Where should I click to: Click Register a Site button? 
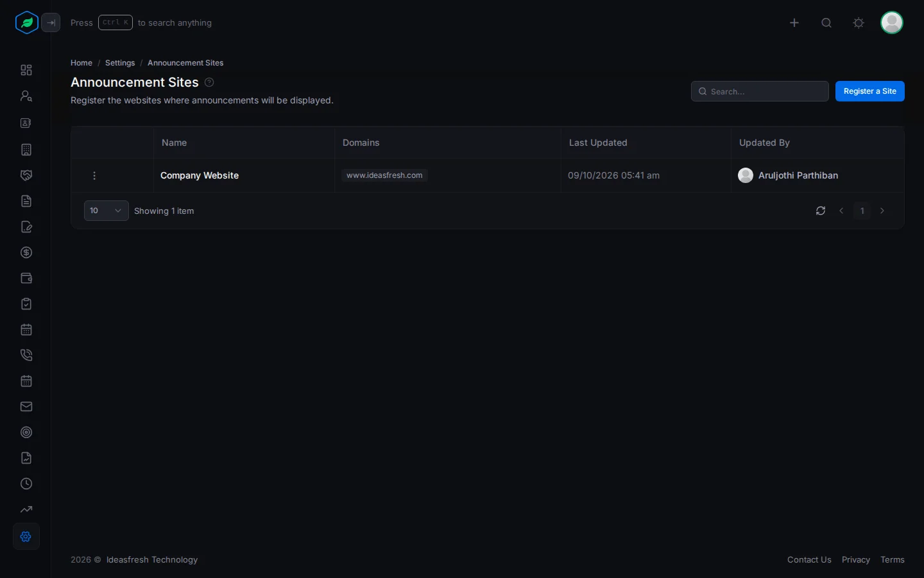point(870,91)
